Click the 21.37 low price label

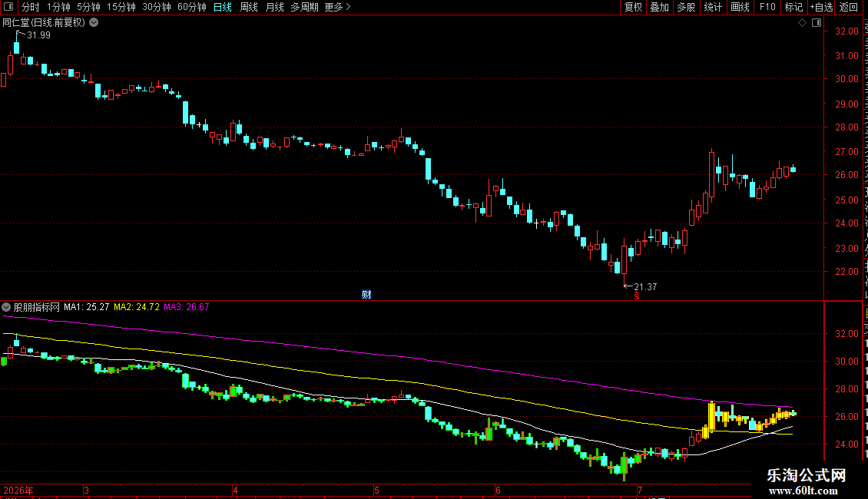[x=645, y=287]
